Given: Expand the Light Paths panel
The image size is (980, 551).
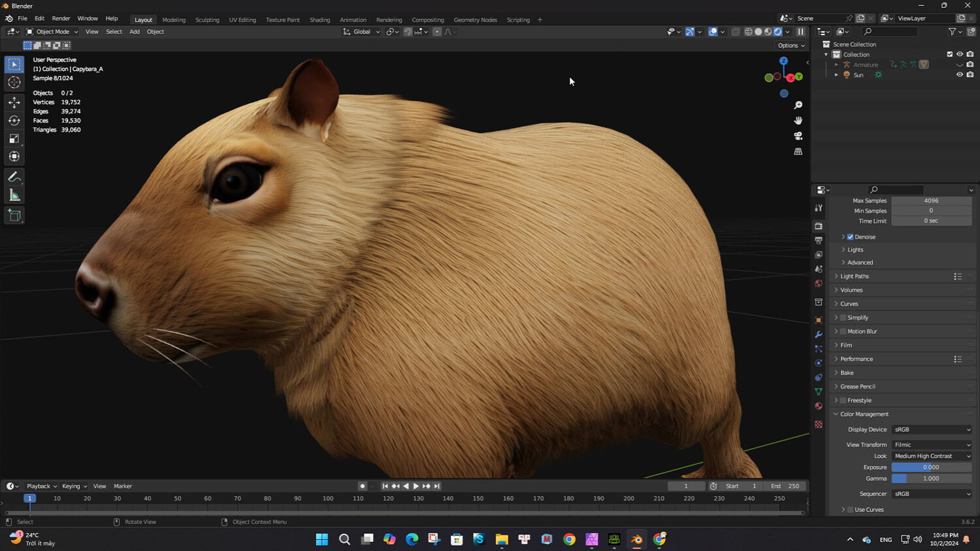Looking at the screenshot, I should 855,276.
